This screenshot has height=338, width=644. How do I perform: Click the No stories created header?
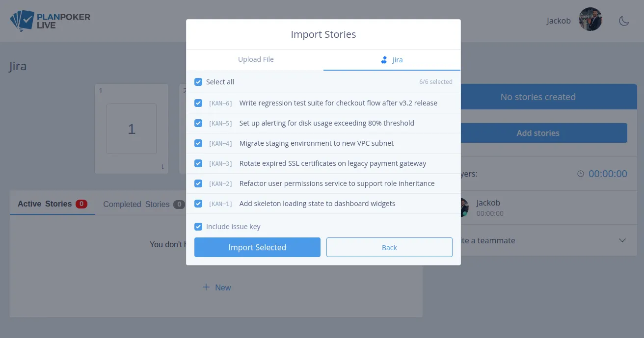click(538, 97)
